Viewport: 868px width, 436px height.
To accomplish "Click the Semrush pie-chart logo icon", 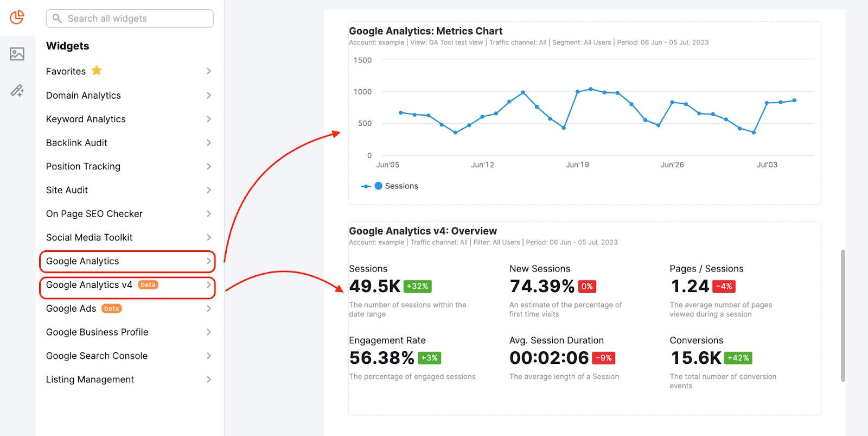I will pyautogui.click(x=17, y=17).
